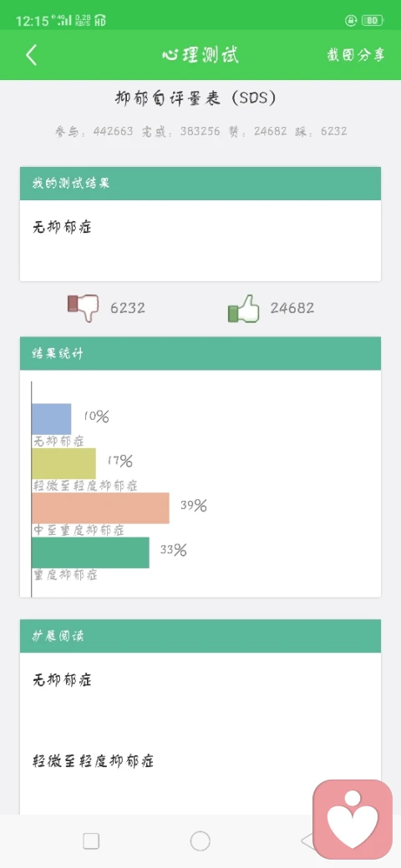Tap the green 33% 重度抑郁症 bar
The height and width of the screenshot is (868, 401).
(90, 553)
